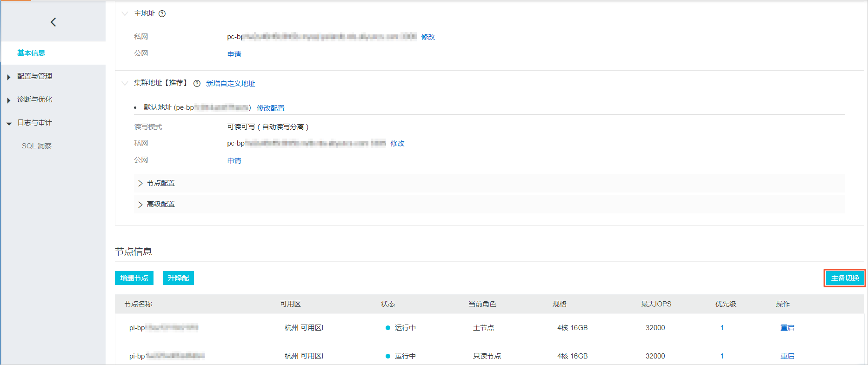Click 运行中 status in 主节点 row
868x365 pixels.
tap(405, 328)
